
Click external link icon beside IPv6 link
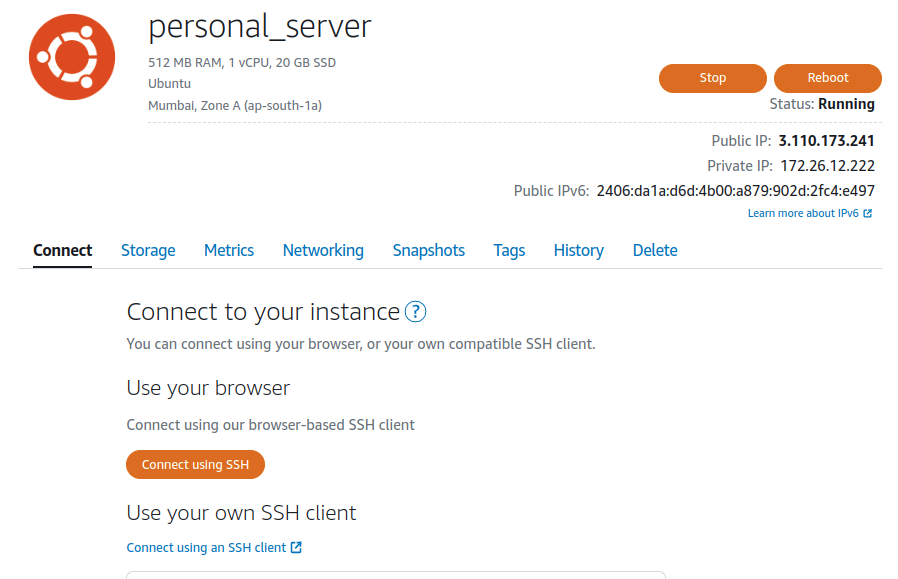868,213
